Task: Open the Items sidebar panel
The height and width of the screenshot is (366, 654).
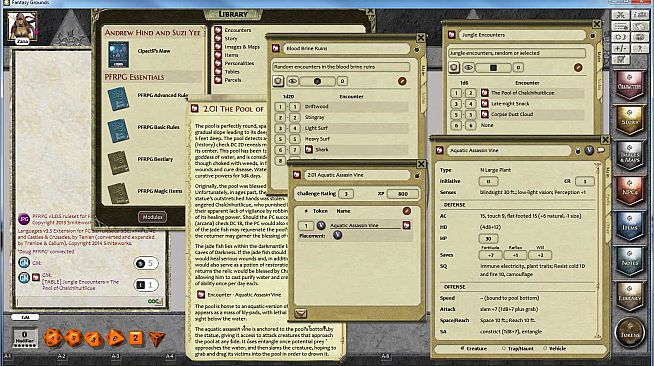Action: point(630,226)
